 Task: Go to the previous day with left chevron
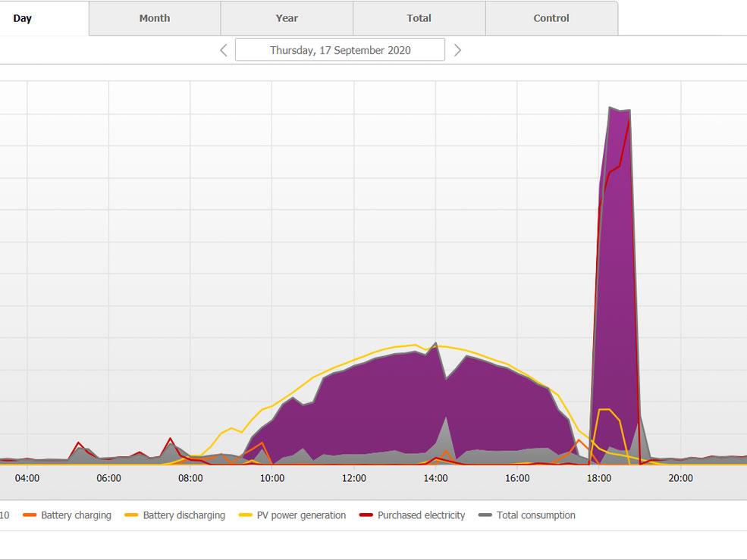[224, 50]
